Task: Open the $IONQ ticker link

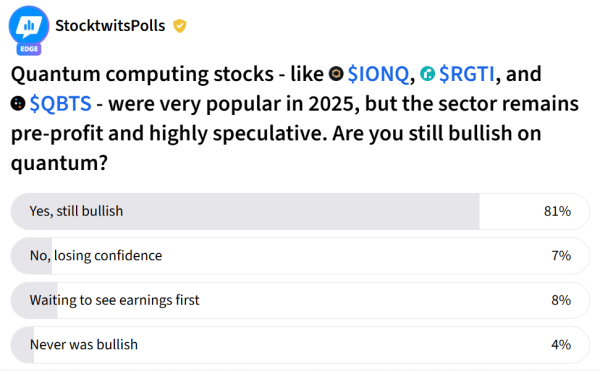Action: (378, 74)
